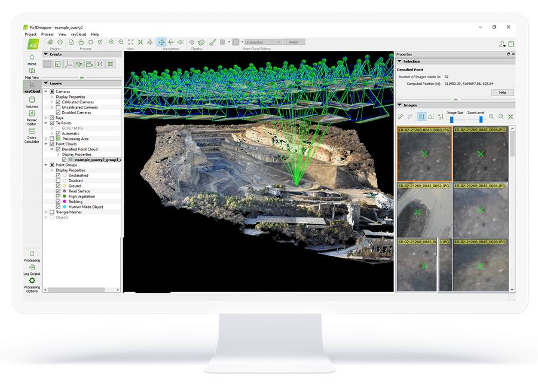
Task: Click the view all fit-extents icon
Action: (x=131, y=42)
